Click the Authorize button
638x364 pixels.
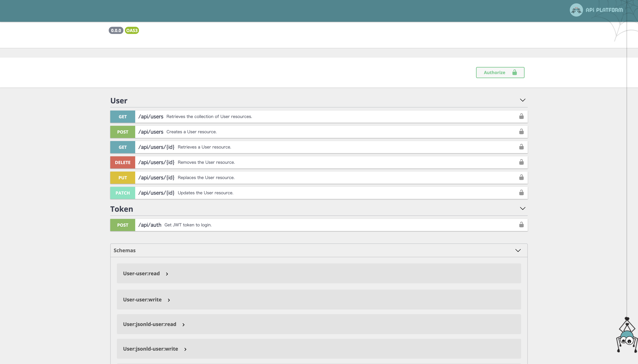pyautogui.click(x=500, y=73)
